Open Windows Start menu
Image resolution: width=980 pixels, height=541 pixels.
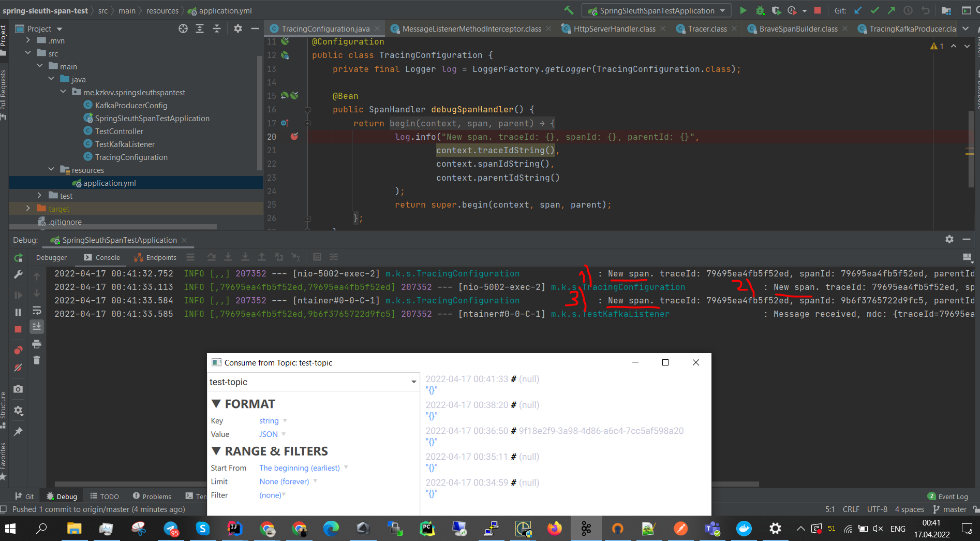point(10,529)
